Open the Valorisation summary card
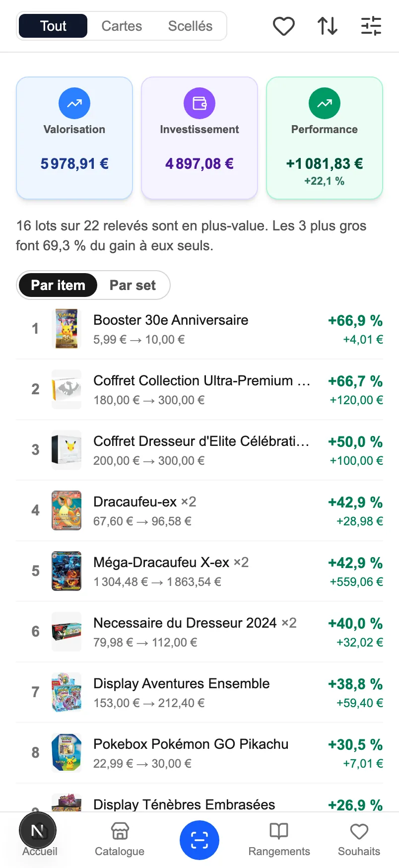Viewport: 399px width, 868px height. pyautogui.click(x=74, y=138)
